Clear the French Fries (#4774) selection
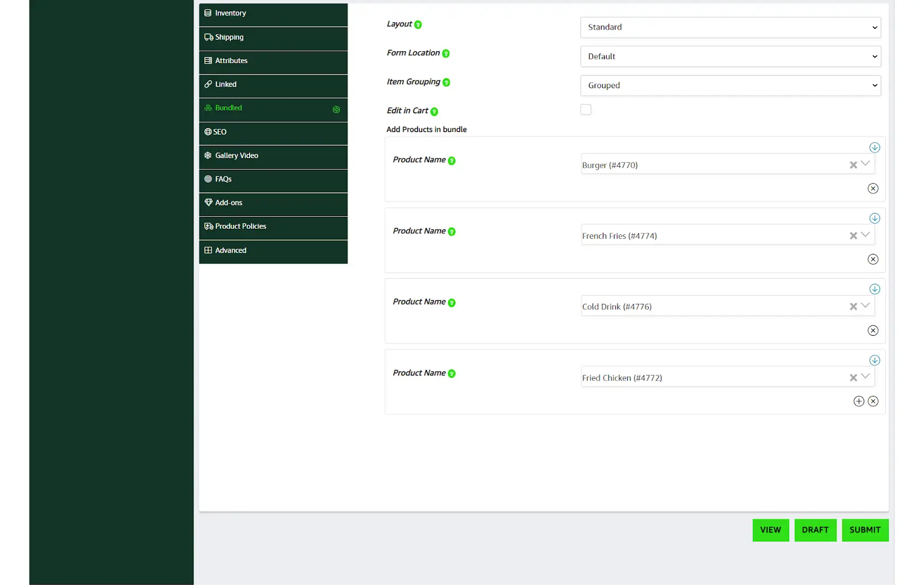Screen dimensions: 924x586 (x=853, y=236)
